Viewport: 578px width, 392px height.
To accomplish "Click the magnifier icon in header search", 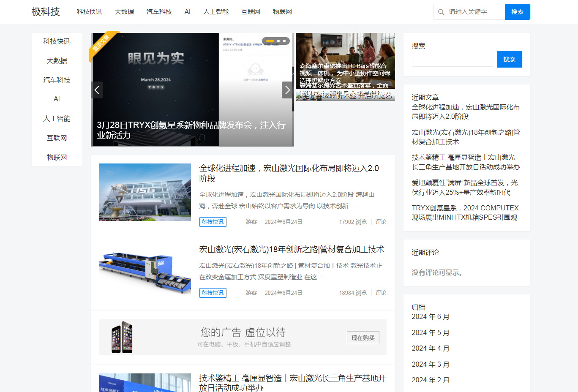I will [441, 12].
